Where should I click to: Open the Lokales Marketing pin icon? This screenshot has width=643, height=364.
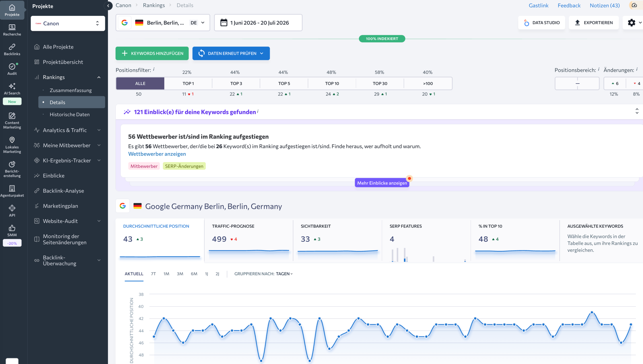[x=12, y=145]
